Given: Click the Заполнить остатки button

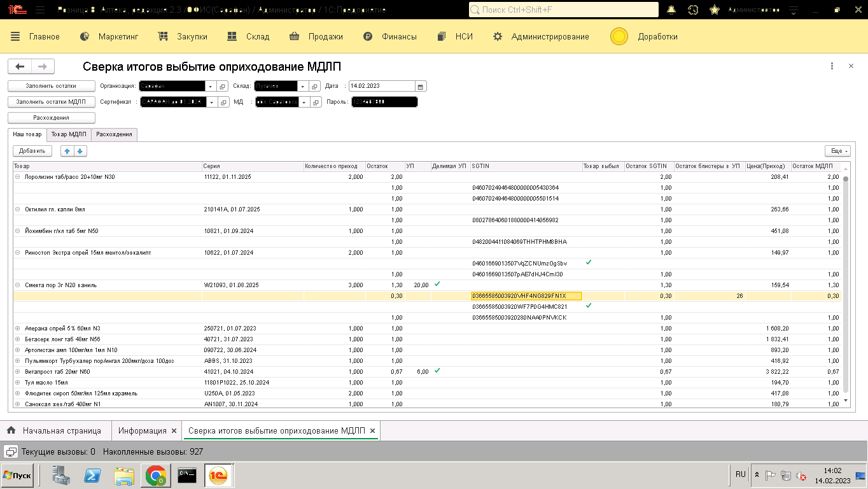Looking at the screenshot, I should (51, 86).
